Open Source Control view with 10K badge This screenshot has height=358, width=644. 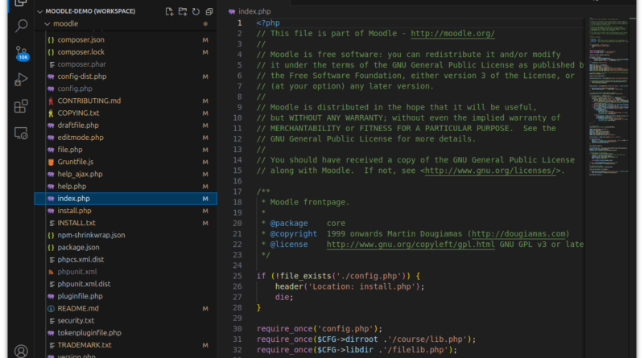22,53
